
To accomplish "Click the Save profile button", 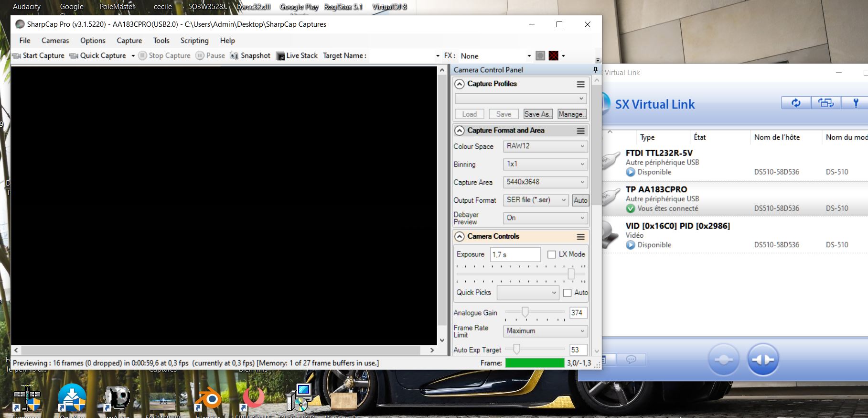I will tap(504, 114).
